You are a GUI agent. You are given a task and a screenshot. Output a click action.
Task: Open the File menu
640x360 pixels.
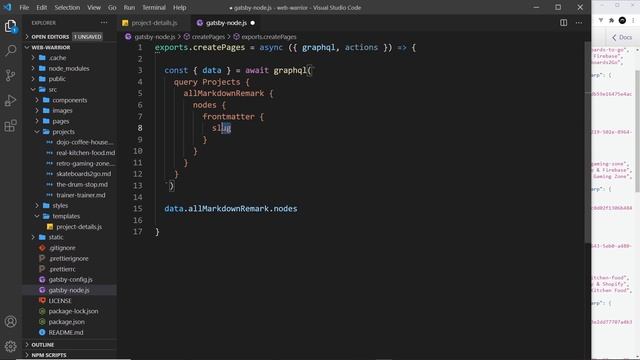coord(24,7)
